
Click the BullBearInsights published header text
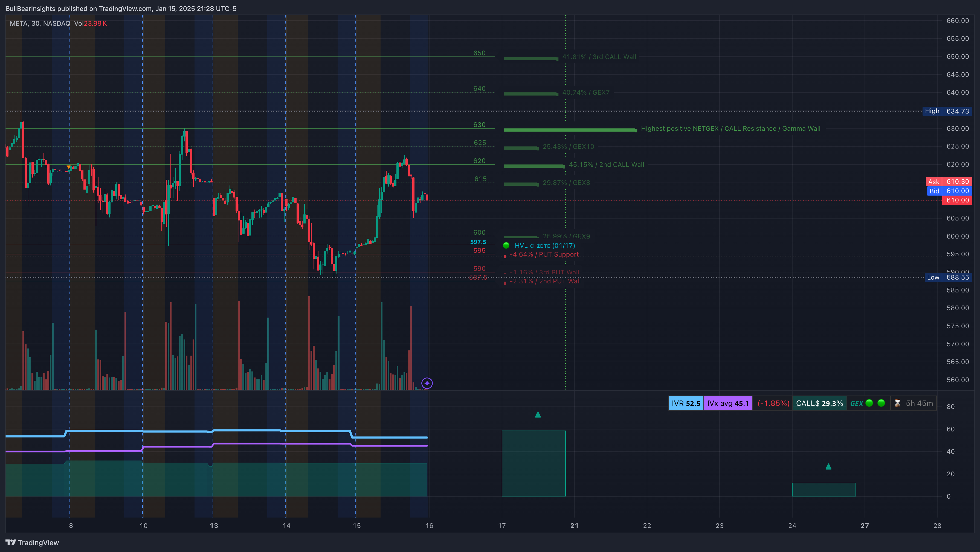point(121,8)
